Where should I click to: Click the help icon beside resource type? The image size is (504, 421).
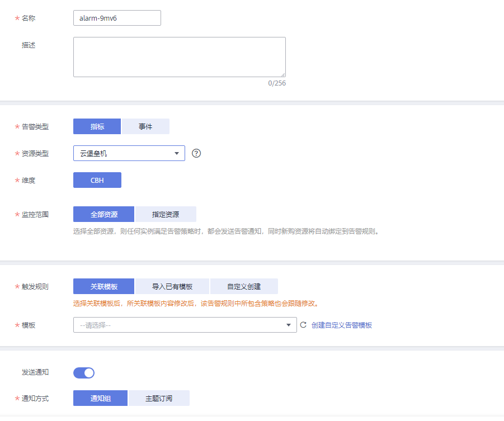[196, 153]
